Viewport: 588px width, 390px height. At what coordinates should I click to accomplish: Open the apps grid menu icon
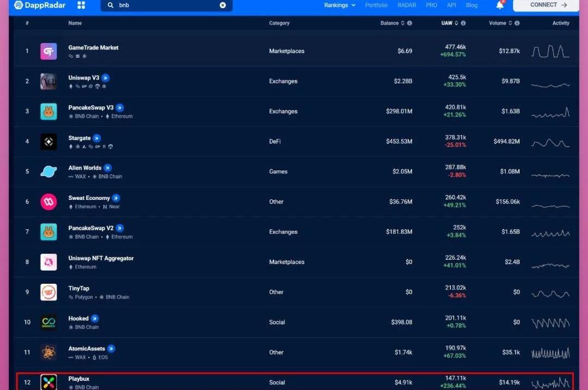81,5
